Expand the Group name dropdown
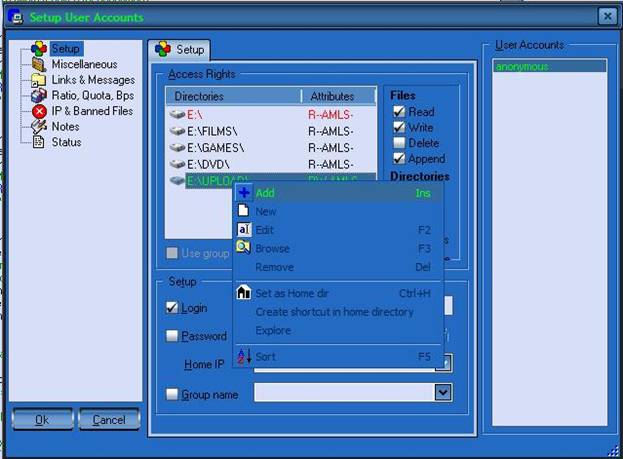The height and width of the screenshot is (459, 623). click(443, 394)
